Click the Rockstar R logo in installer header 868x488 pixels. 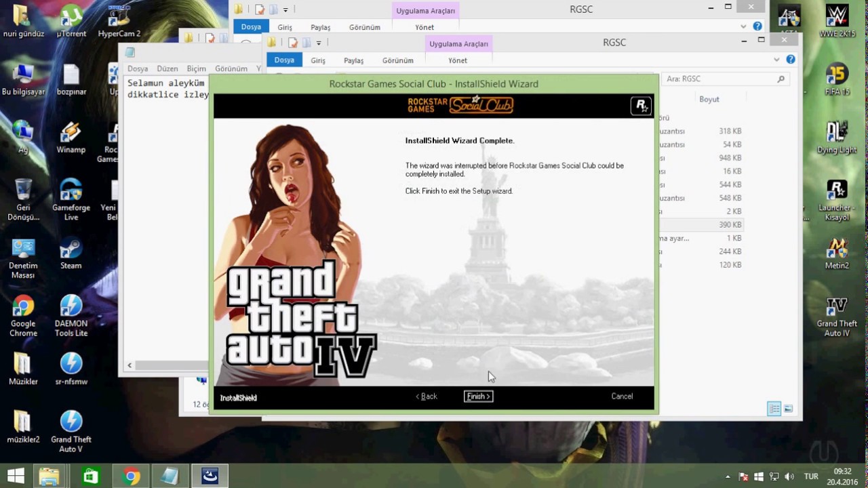coord(640,105)
